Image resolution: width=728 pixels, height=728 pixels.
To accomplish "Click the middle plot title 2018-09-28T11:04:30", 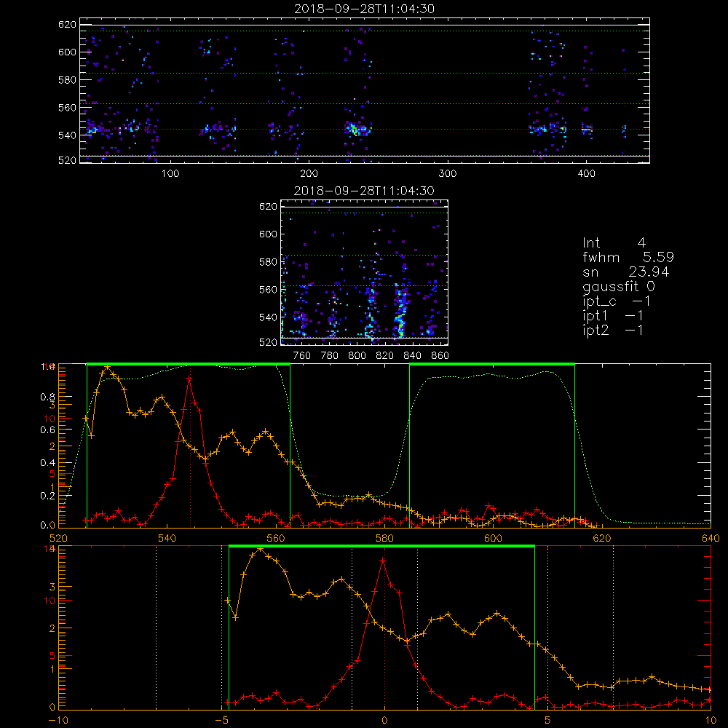I will (x=364, y=191).
